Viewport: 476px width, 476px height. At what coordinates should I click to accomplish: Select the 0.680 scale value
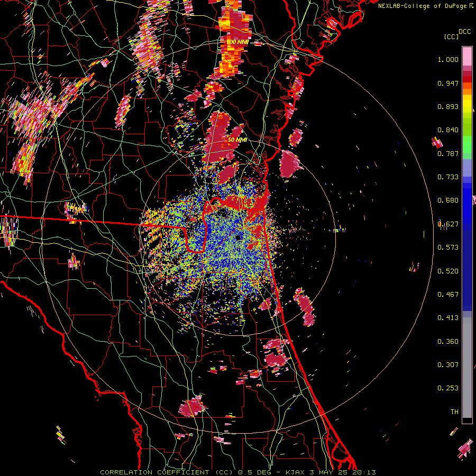pos(448,200)
